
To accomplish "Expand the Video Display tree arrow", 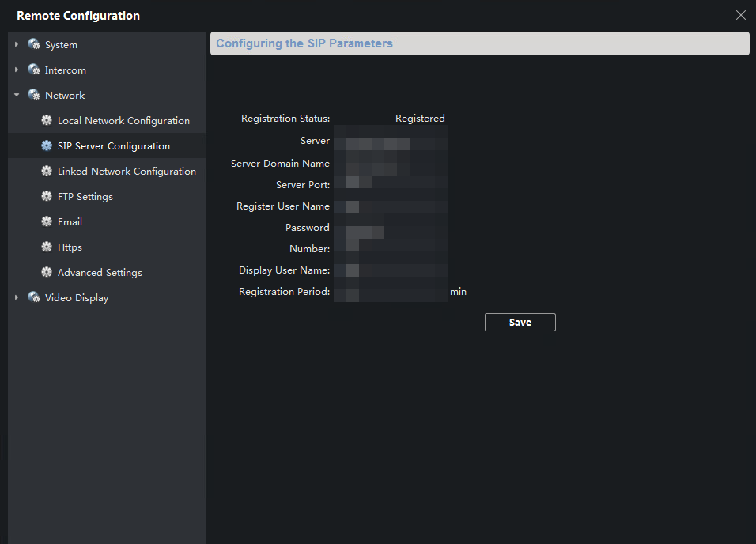I will click(17, 297).
